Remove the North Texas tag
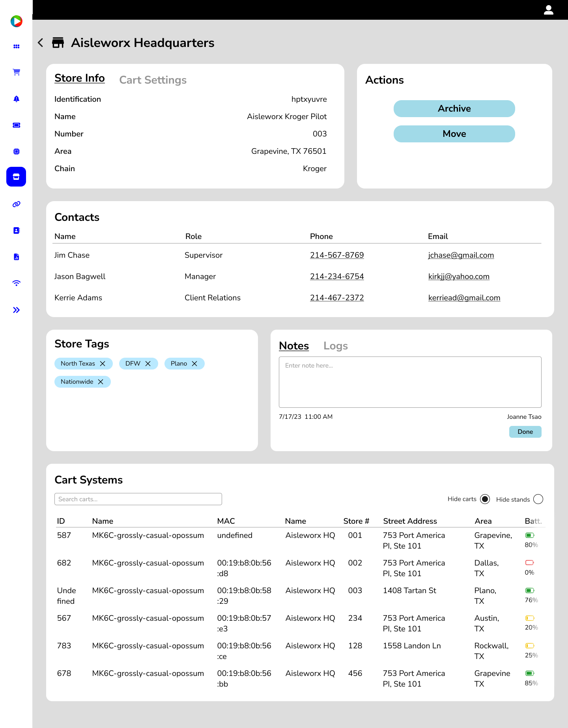Viewport: 568px width, 728px height. pyautogui.click(x=103, y=364)
